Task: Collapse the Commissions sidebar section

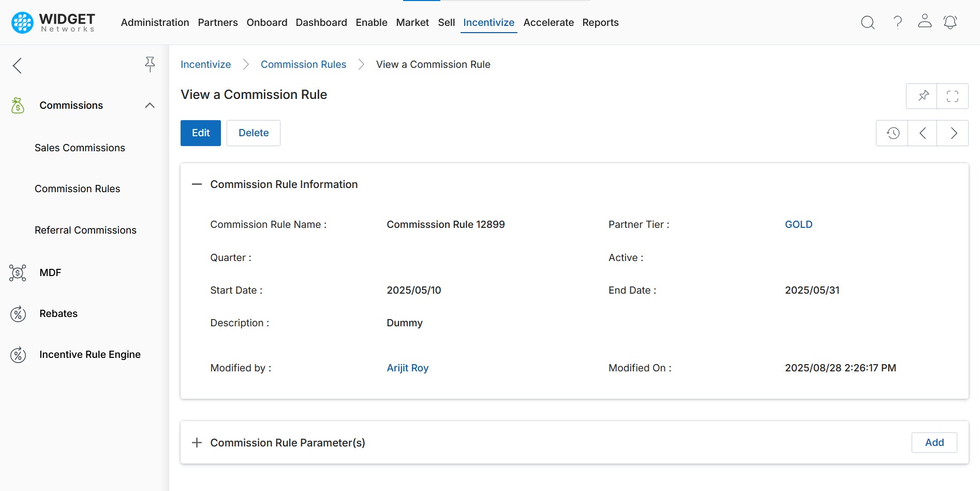Action: tap(150, 105)
